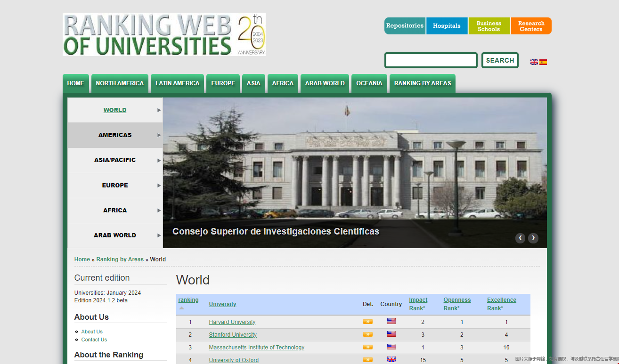Open Harvard University details arrow icon
The width and height of the screenshot is (619, 364).
tap(367, 322)
